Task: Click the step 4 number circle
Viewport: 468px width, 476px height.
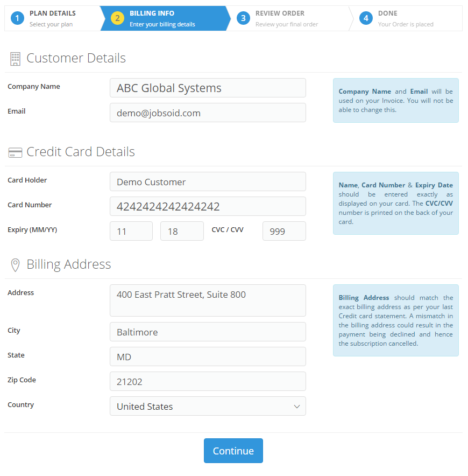Action: point(366,18)
